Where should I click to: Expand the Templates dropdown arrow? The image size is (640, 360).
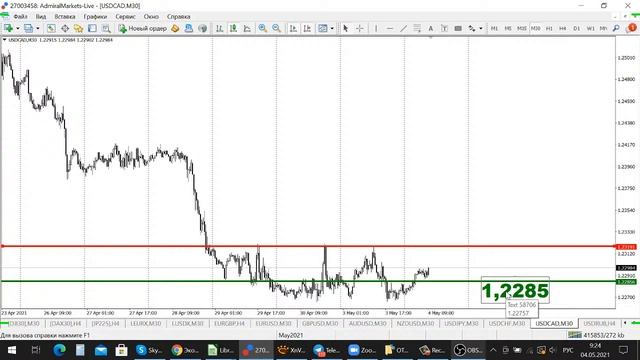[332, 28]
